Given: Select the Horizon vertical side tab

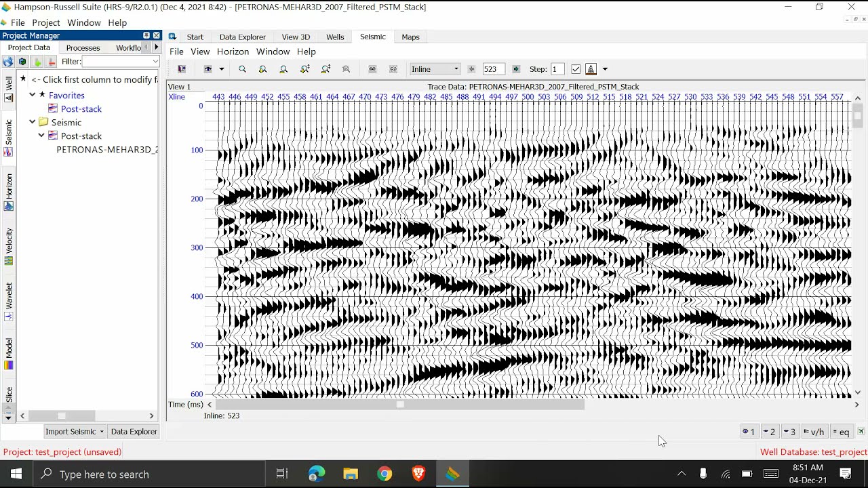Looking at the screenshot, I should (x=9, y=192).
